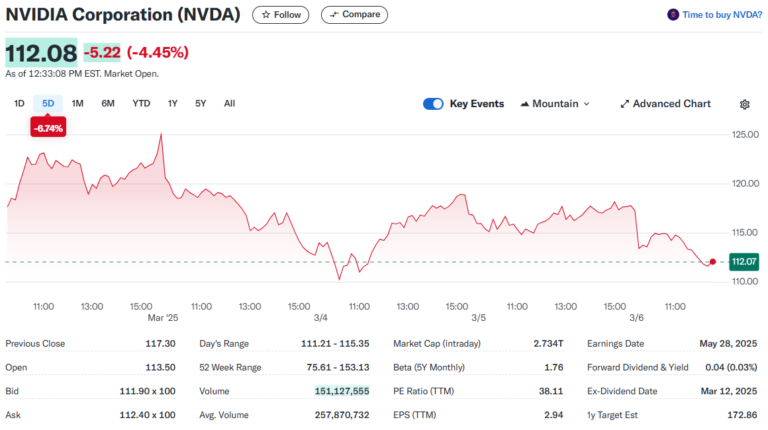Viewport: 768px width, 430px height.
Task: Switch to the 1M range tab
Action: [77, 103]
